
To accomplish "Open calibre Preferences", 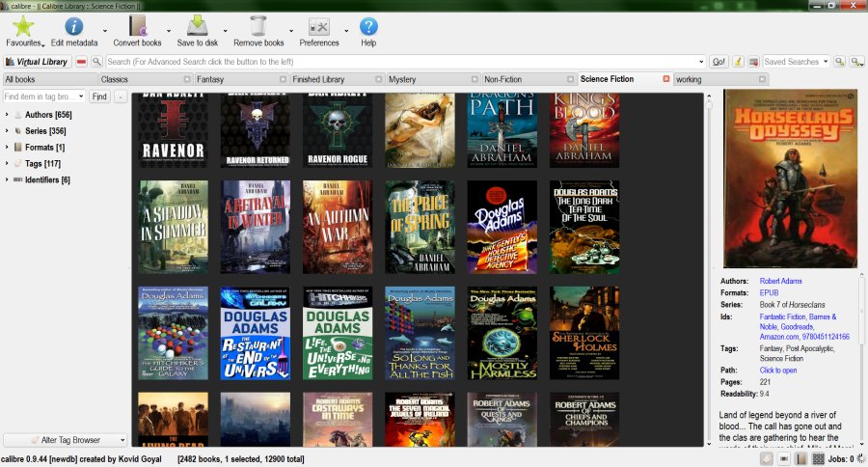I will pyautogui.click(x=319, y=26).
